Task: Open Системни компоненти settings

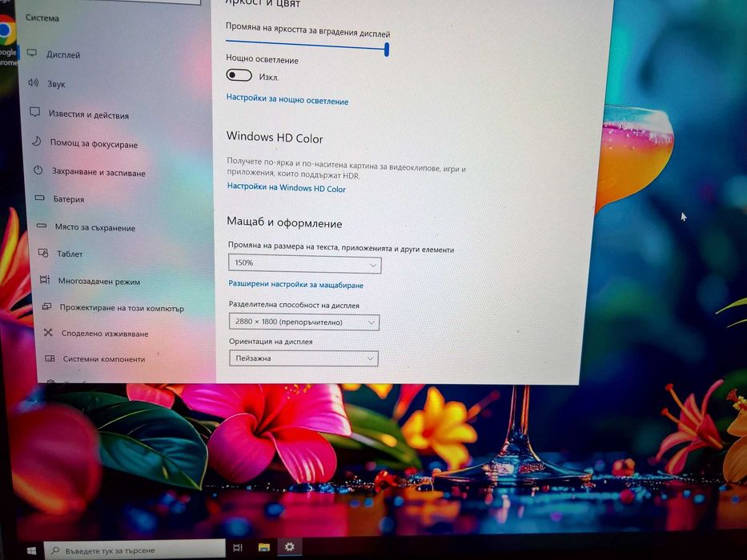Action: coord(104,358)
